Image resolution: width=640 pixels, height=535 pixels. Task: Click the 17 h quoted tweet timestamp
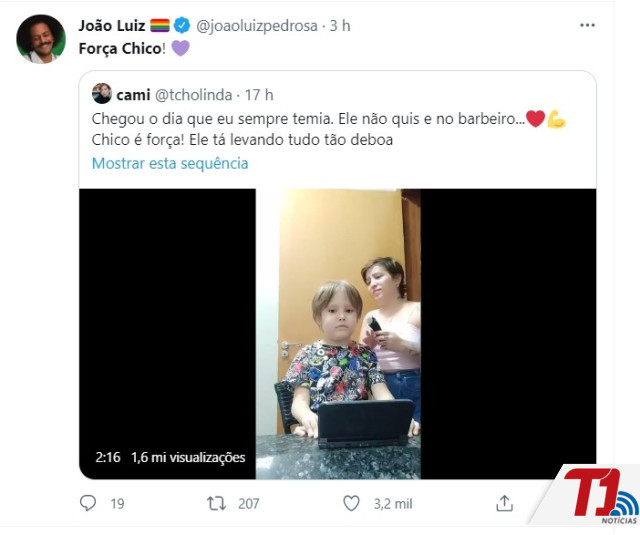(259, 95)
